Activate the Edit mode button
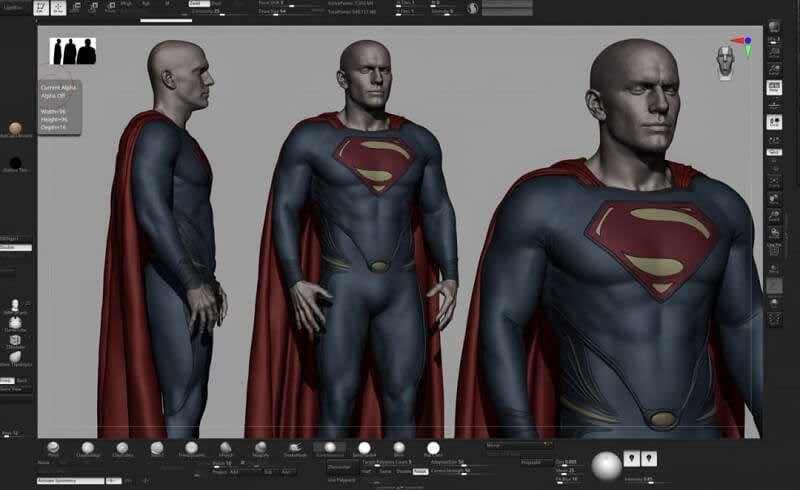The height and width of the screenshot is (490, 800). coord(41,8)
